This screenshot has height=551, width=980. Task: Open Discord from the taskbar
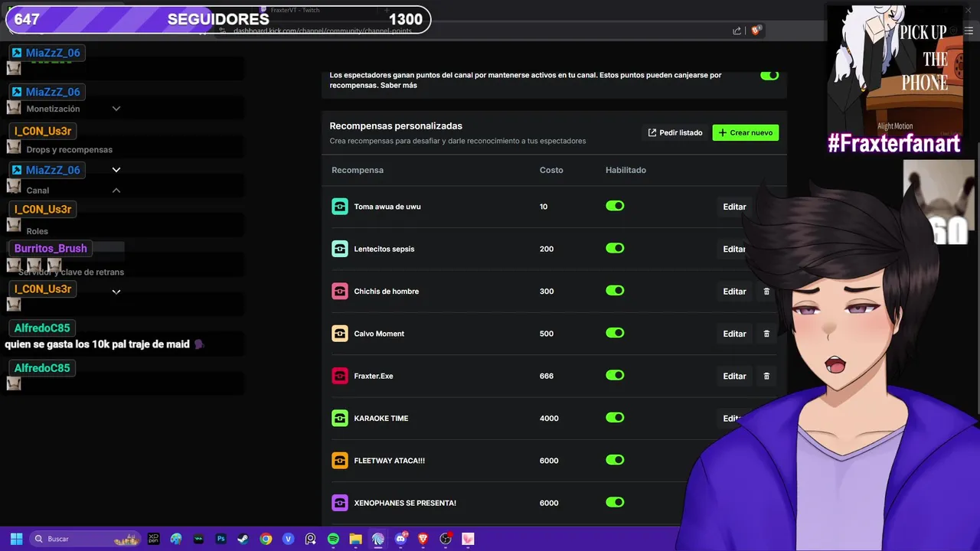click(400, 539)
